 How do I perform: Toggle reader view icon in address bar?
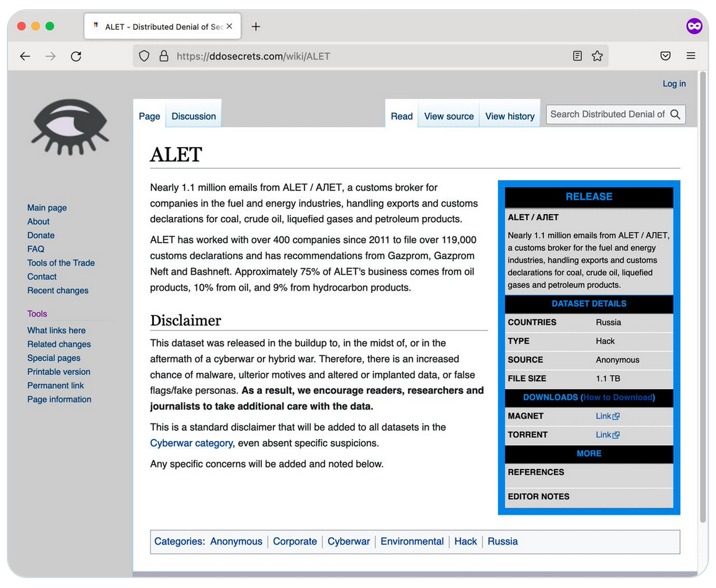tap(577, 56)
